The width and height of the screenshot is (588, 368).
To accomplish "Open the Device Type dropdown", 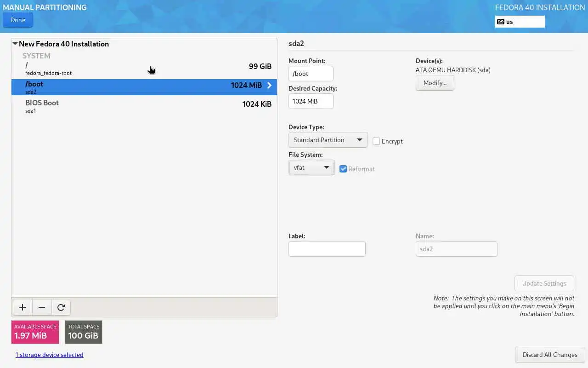I will (x=328, y=140).
